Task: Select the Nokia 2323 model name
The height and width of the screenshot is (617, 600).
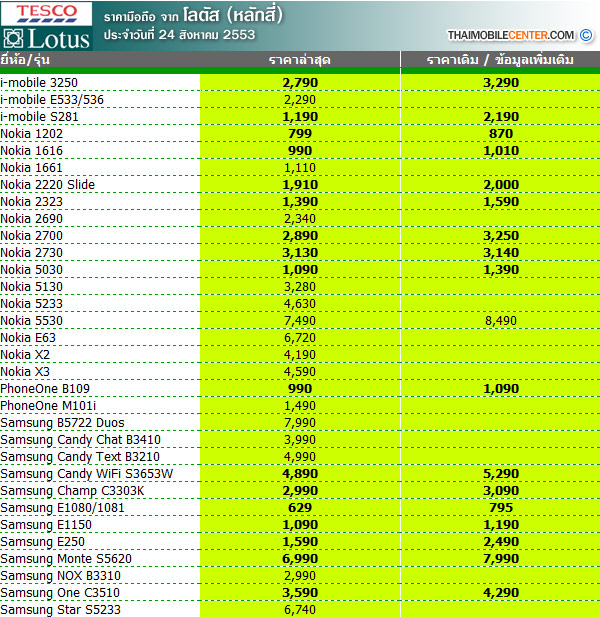Action: tap(31, 201)
